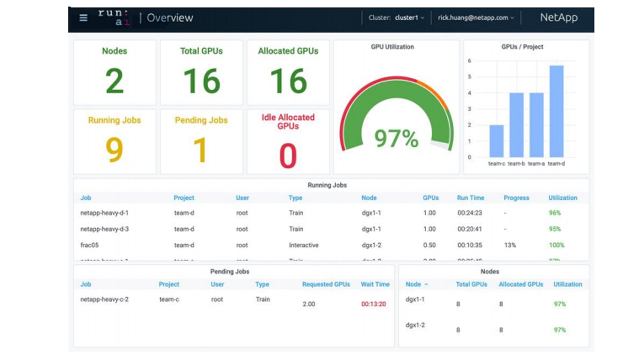Image resolution: width=644 pixels, height=360 pixels.
Task: Click the team-a bar in chart
Action: pos(537,125)
